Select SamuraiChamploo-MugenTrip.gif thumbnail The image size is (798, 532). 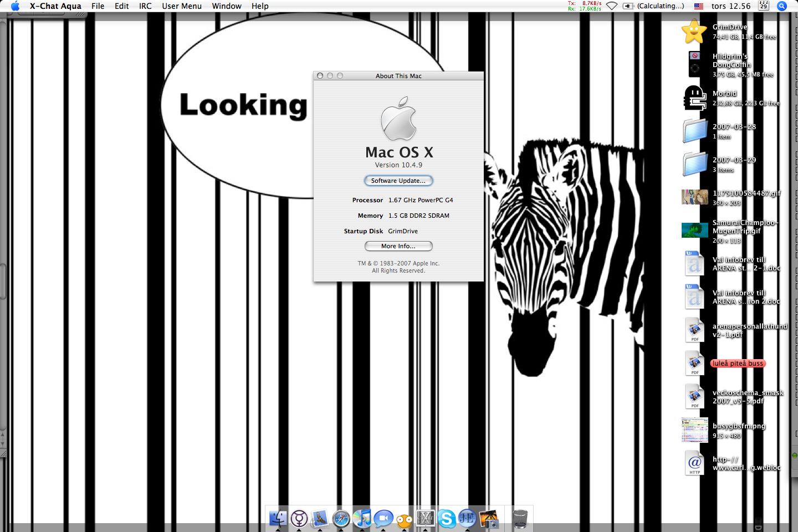695,230
